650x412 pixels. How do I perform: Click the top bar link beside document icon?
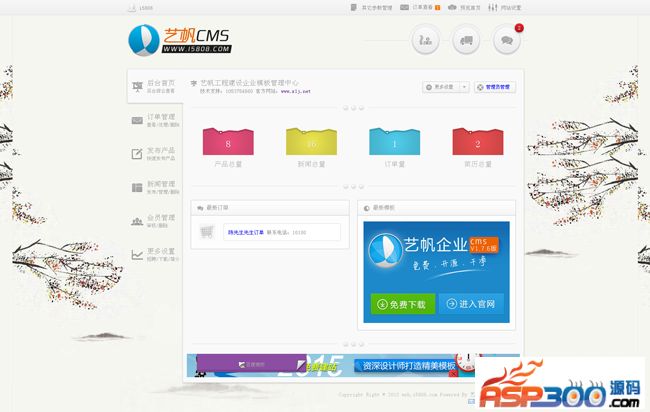coord(376,7)
